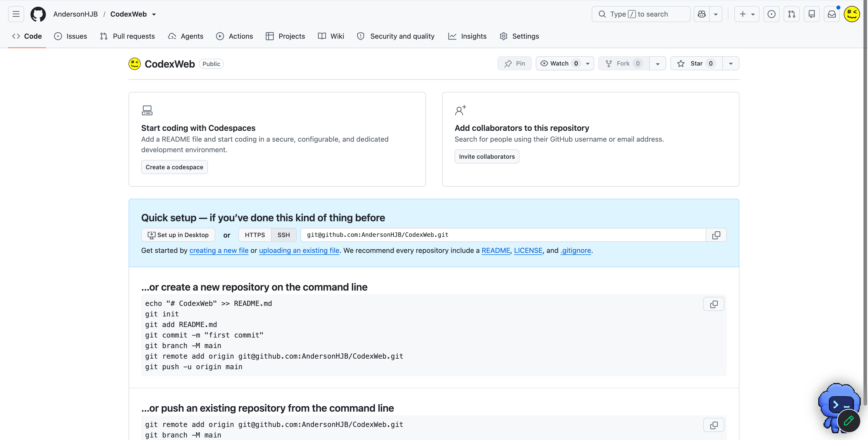
Task: Open the LICENSE link
Action: point(528,250)
